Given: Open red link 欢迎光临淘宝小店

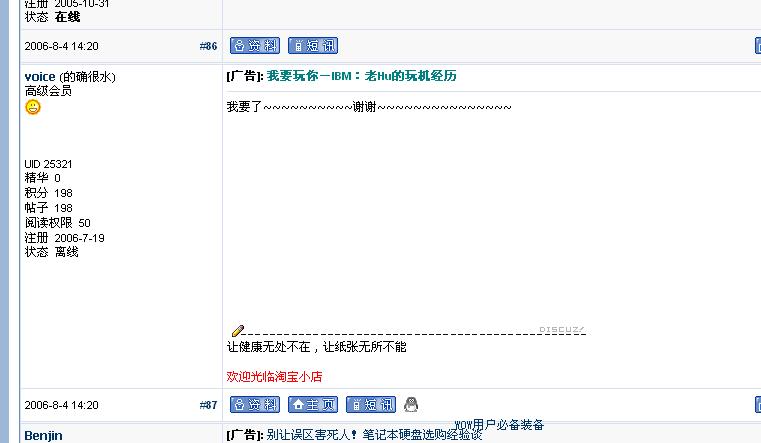Looking at the screenshot, I should coord(274,377).
